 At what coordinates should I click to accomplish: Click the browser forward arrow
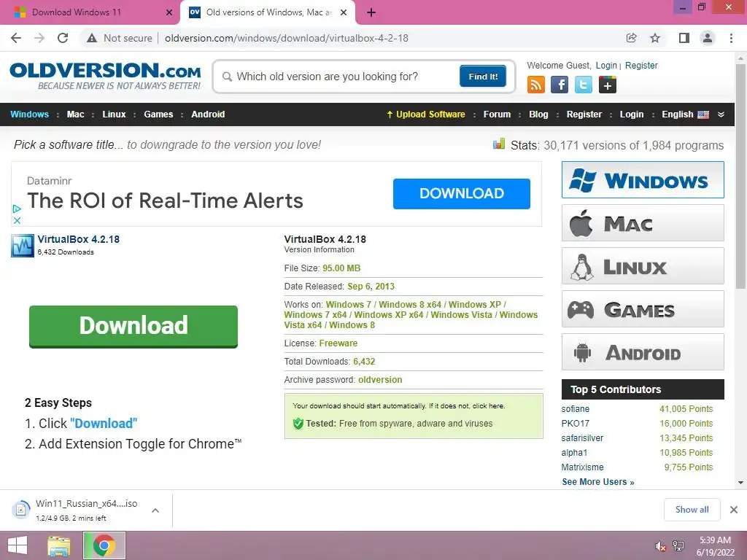tap(39, 38)
